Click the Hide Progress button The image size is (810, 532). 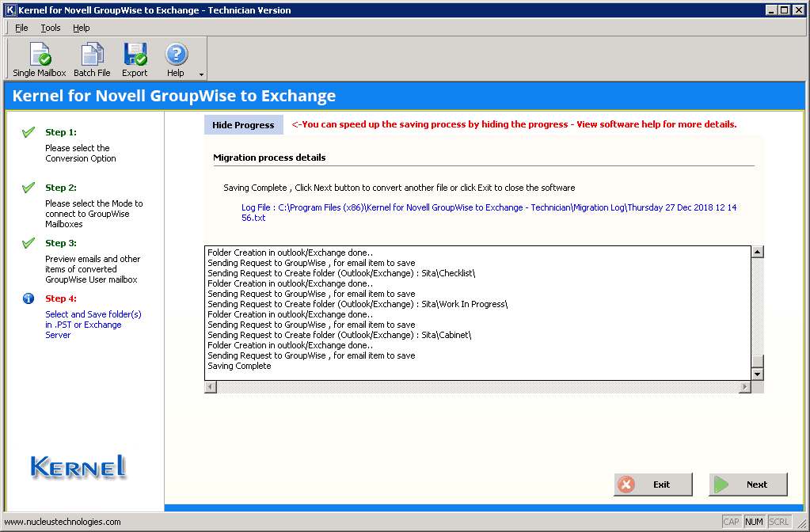[x=243, y=125]
